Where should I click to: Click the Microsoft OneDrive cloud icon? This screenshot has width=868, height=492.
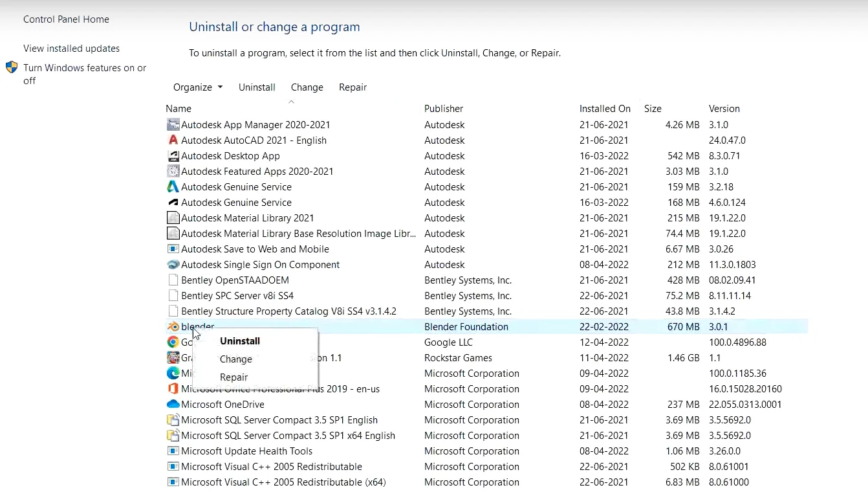click(x=173, y=405)
